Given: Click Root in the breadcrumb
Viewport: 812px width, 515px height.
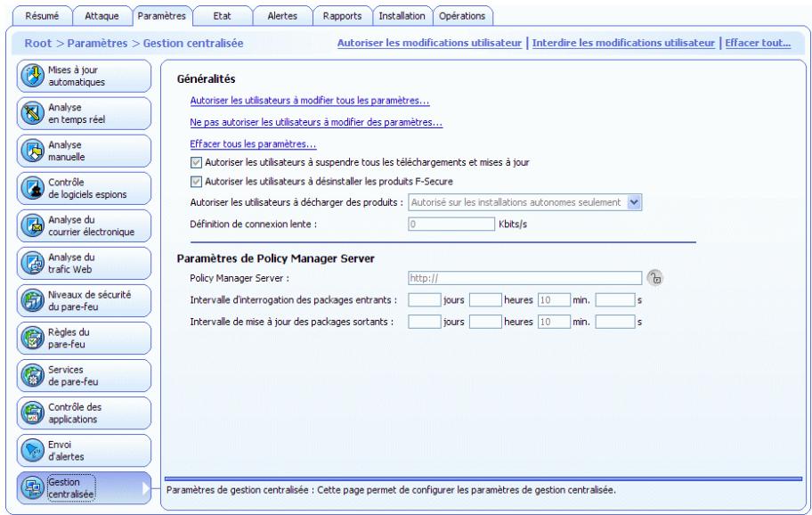Looking at the screenshot, I should 38,43.
